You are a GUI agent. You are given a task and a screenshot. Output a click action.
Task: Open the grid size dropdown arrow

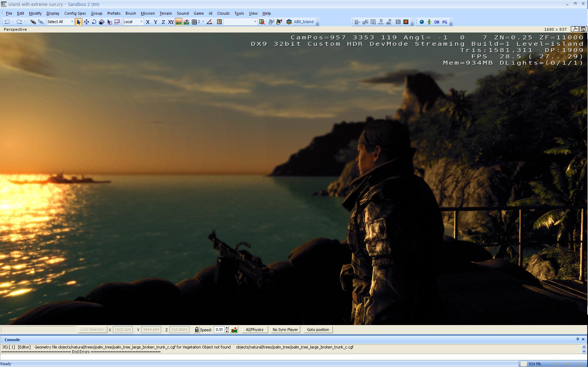click(x=203, y=22)
